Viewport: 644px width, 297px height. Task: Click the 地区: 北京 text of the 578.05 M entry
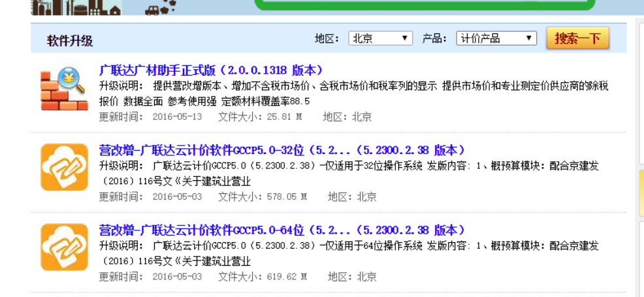pos(352,197)
